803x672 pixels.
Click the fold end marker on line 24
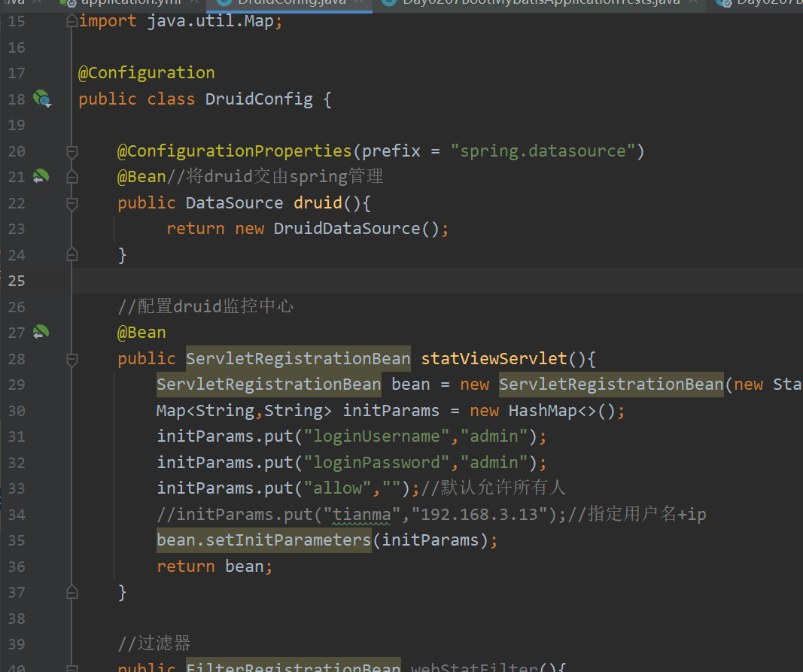click(72, 254)
